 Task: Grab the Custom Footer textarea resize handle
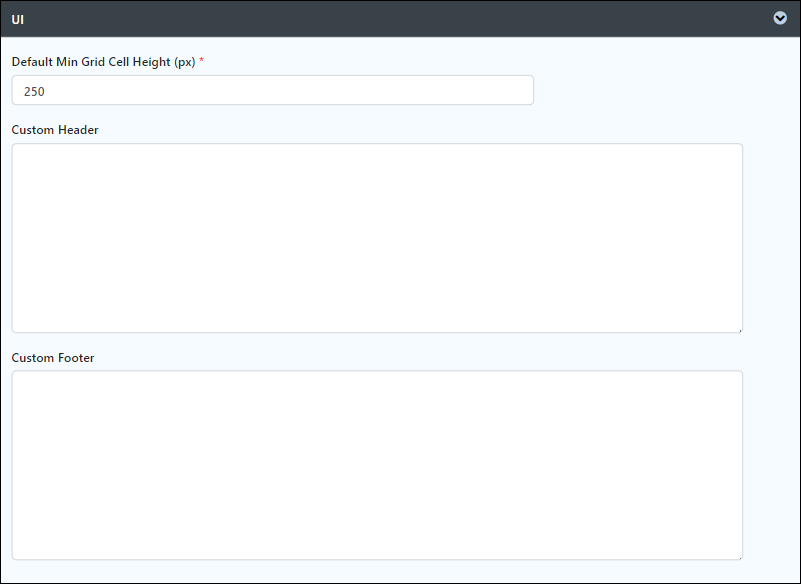click(x=739, y=556)
